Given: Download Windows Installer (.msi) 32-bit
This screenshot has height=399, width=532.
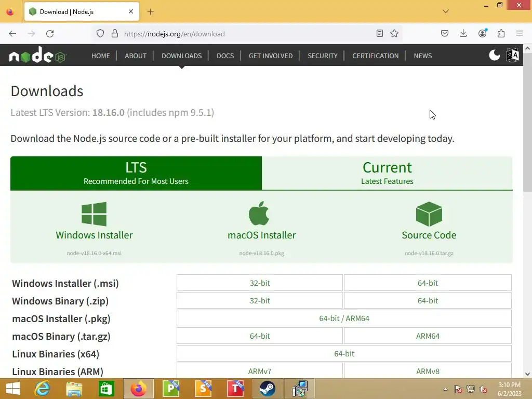Looking at the screenshot, I should [x=260, y=283].
